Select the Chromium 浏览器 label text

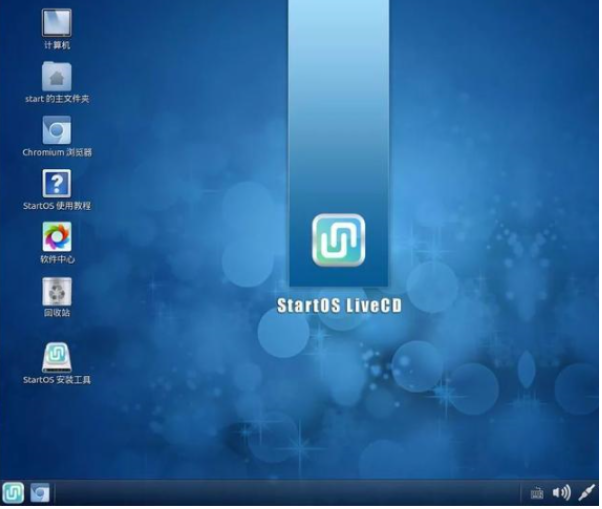[57, 152]
